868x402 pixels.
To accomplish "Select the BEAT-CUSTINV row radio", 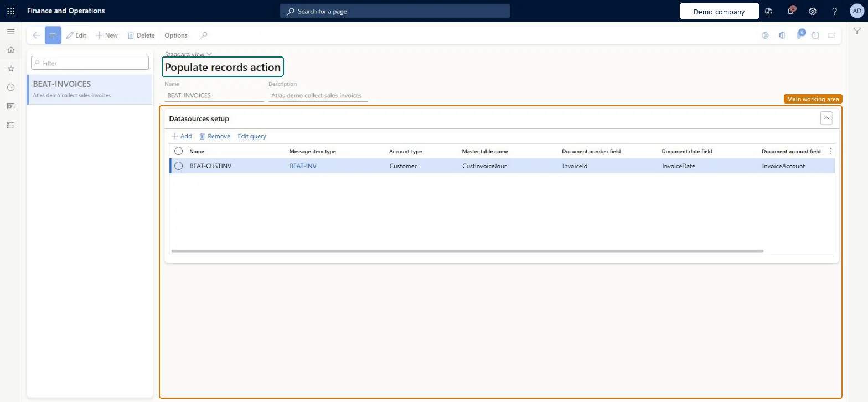I will pyautogui.click(x=178, y=166).
